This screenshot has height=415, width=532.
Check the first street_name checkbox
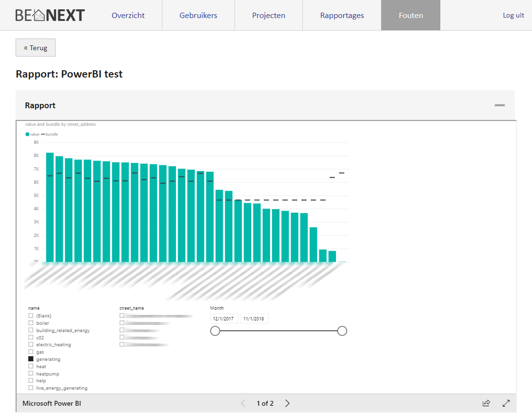(122, 316)
